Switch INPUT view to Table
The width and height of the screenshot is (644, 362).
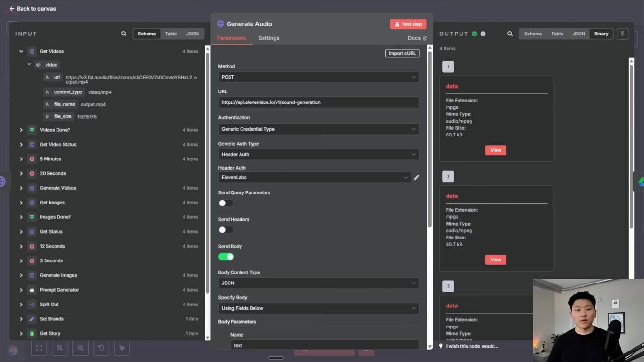point(171,34)
